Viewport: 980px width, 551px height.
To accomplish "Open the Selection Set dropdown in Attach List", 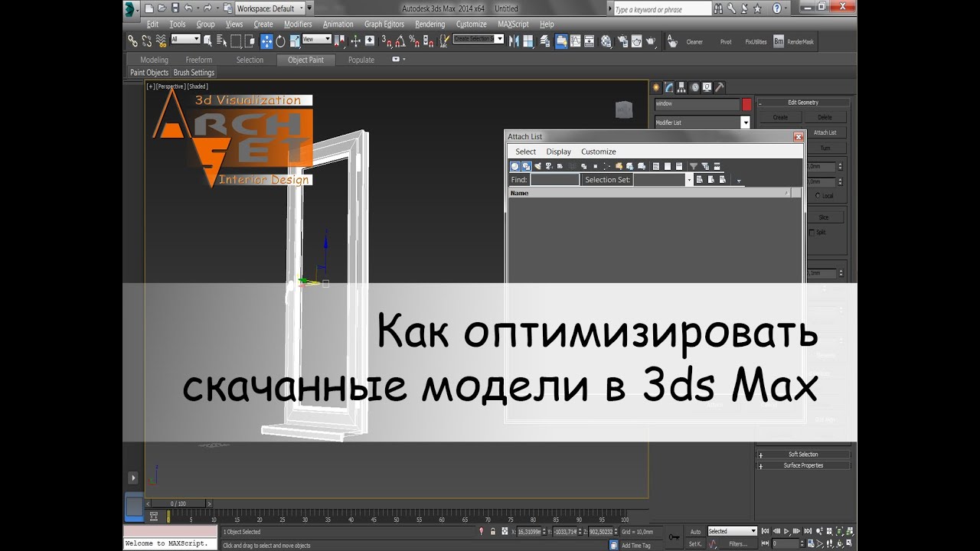I will click(x=688, y=180).
